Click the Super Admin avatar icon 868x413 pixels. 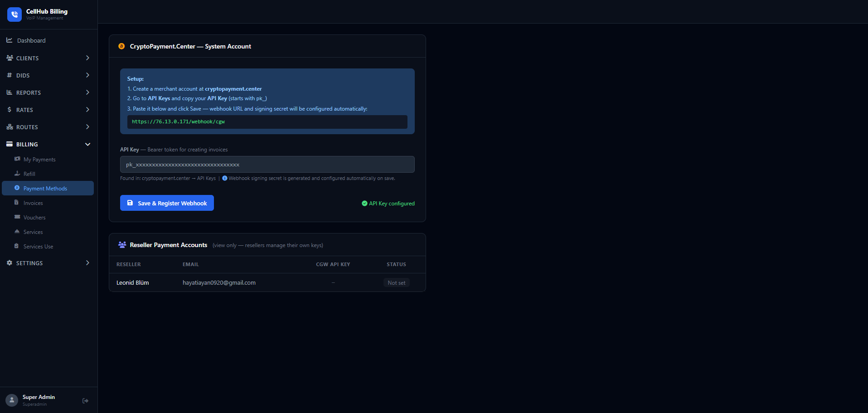12,400
